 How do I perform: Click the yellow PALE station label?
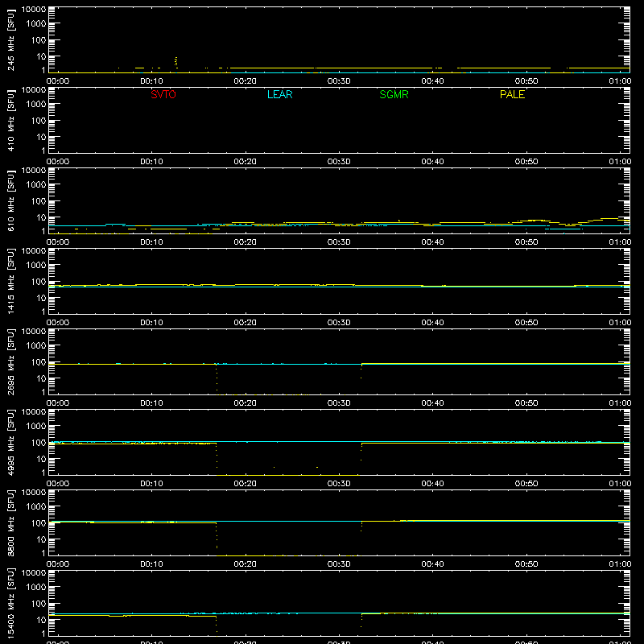pos(512,94)
